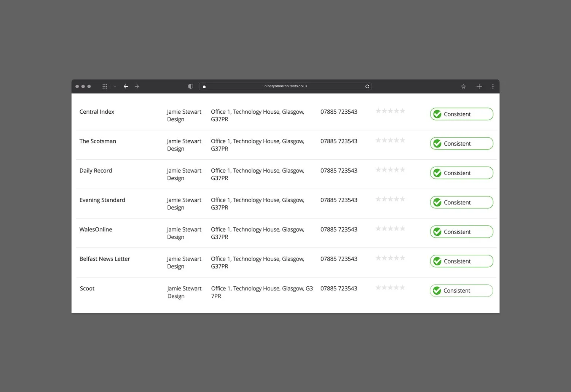Expand the chevron beside the grid icon

pyautogui.click(x=115, y=87)
